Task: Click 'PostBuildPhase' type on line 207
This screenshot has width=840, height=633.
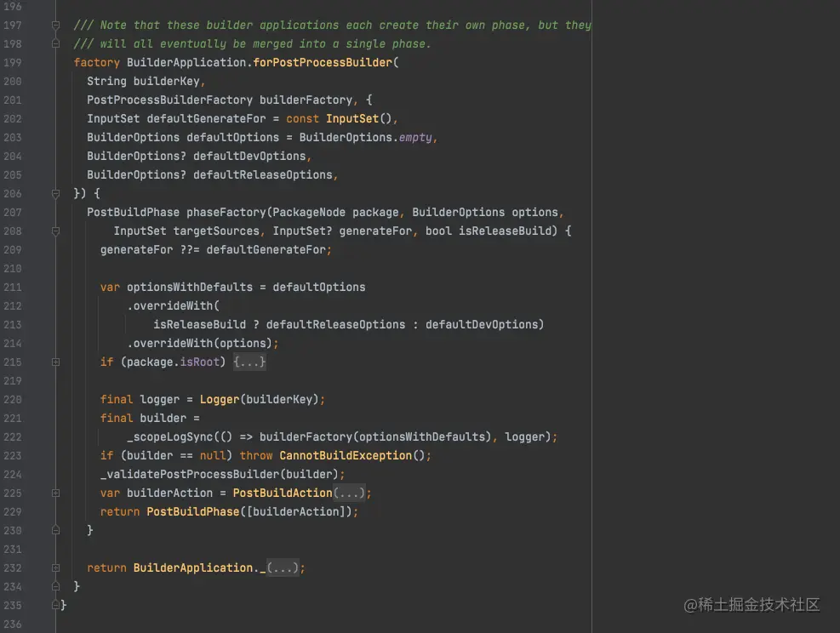Action: coord(134,212)
